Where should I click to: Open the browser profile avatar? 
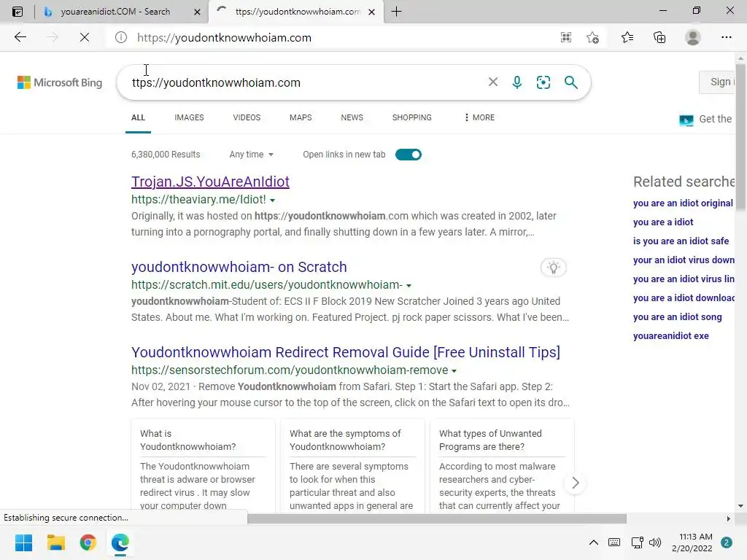pyautogui.click(x=693, y=37)
